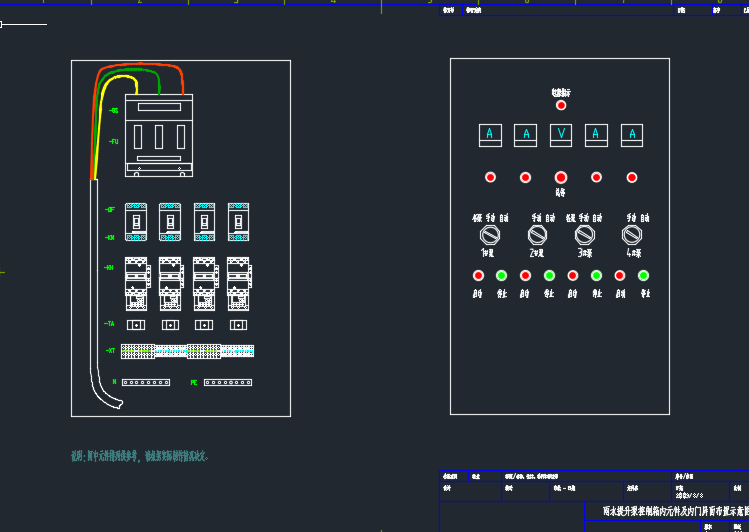The width and height of the screenshot is (749, 532).
Task: Click the leftmost ammeter marked A
Action: coord(490,134)
